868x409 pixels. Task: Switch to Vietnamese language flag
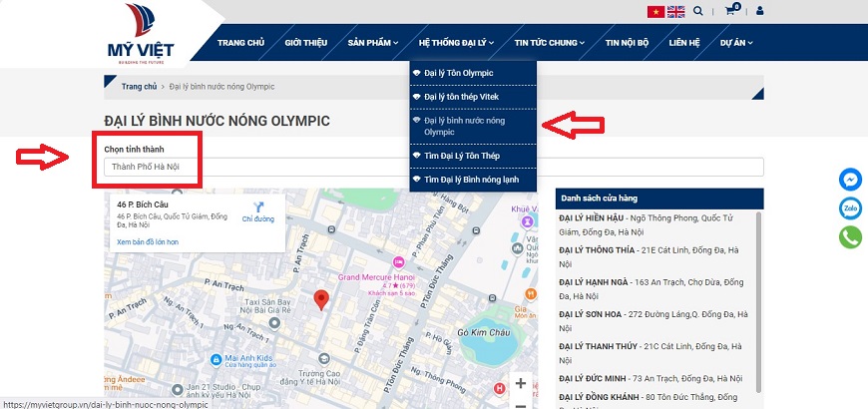[x=655, y=12]
